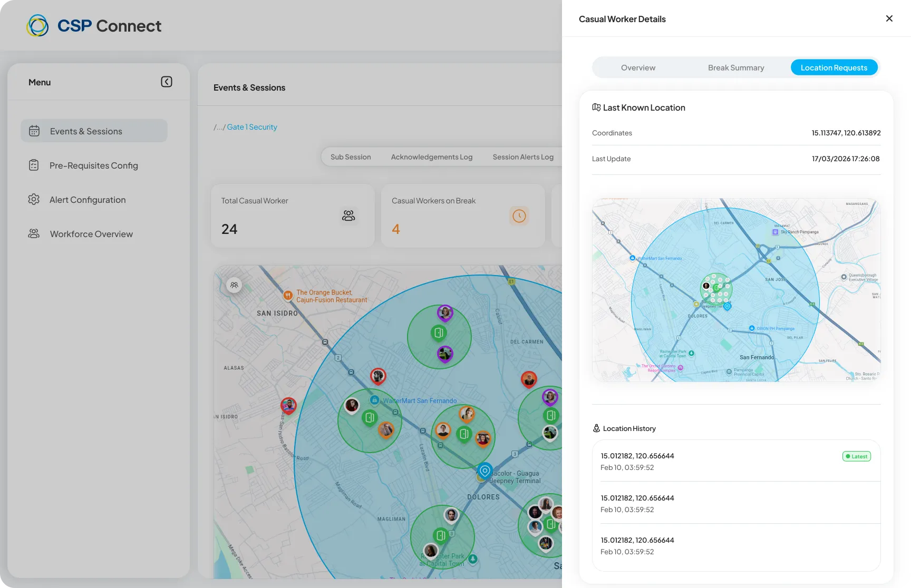Viewport: 911px width, 588px height.
Task: Click the worker cluster in the Last Known Location map
Action: coord(716,288)
